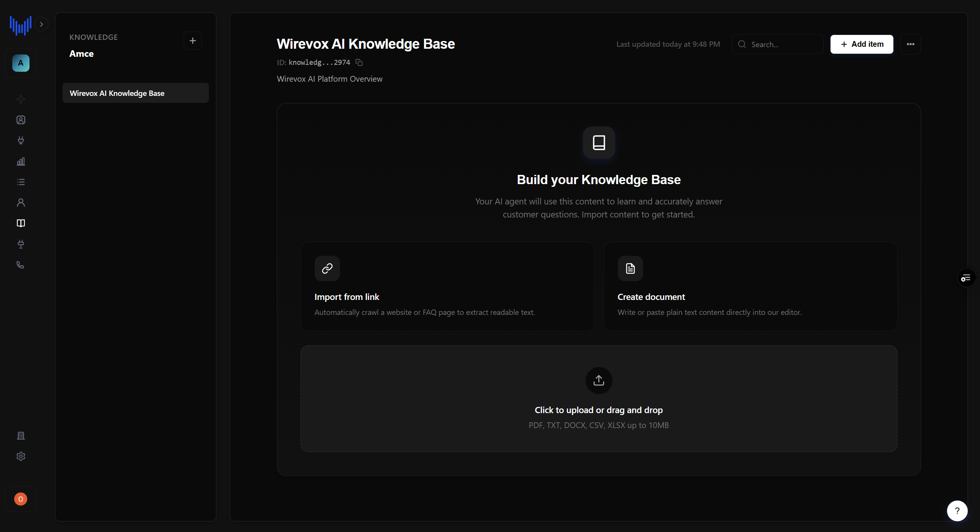Click the chain link icon on Import card
The height and width of the screenshot is (532, 980).
327,268
